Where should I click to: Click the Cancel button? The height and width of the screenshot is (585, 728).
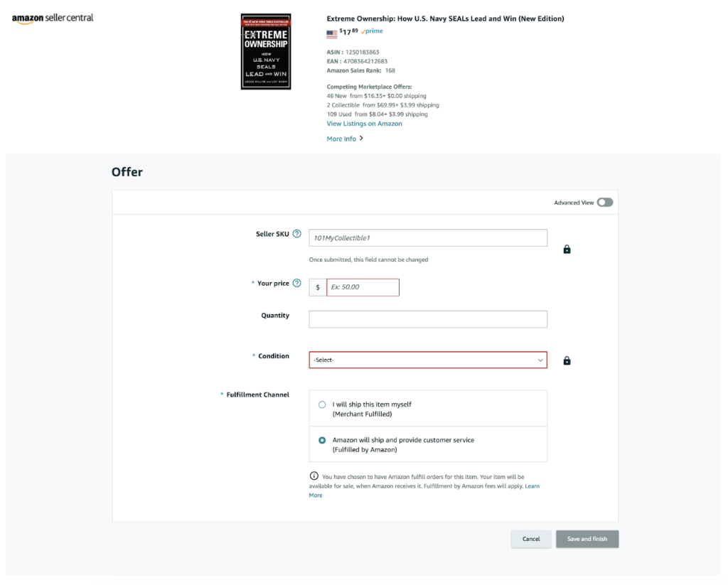[530, 539]
